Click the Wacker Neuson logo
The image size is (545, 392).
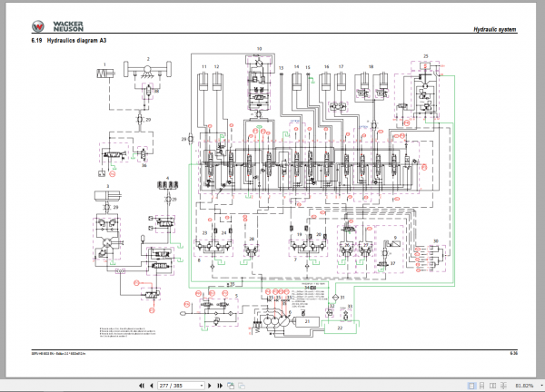point(58,26)
